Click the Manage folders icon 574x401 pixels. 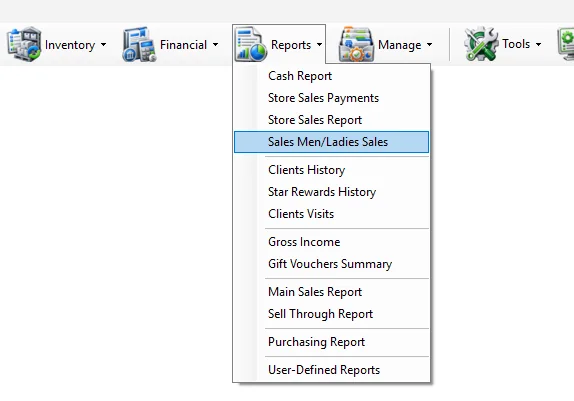point(356,44)
